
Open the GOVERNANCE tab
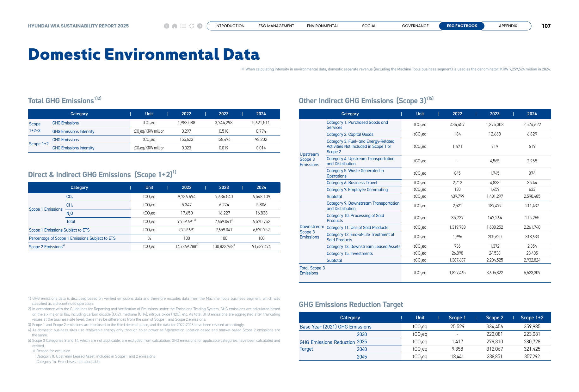point(415,26)
